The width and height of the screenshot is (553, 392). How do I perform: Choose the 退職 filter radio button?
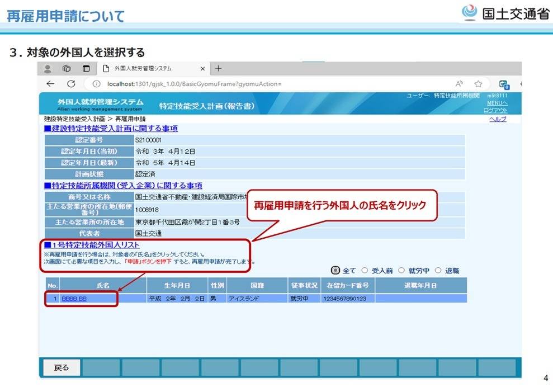click(x=438, y=271)
